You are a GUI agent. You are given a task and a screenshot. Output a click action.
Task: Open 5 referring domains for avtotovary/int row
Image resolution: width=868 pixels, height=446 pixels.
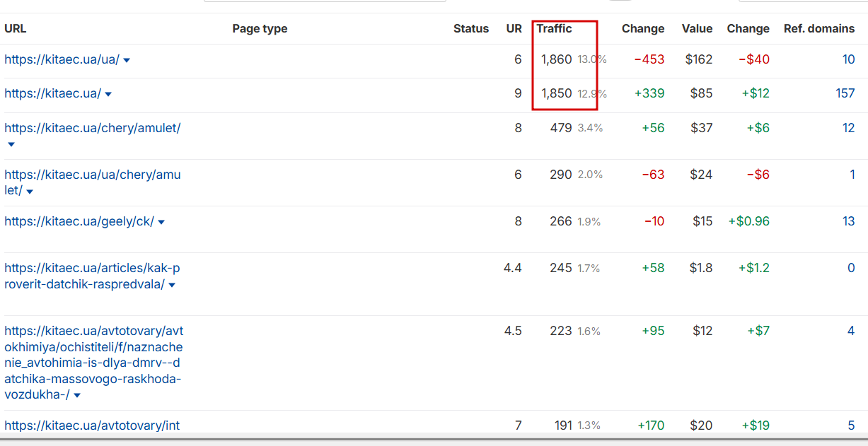click(x=851, y=426)
